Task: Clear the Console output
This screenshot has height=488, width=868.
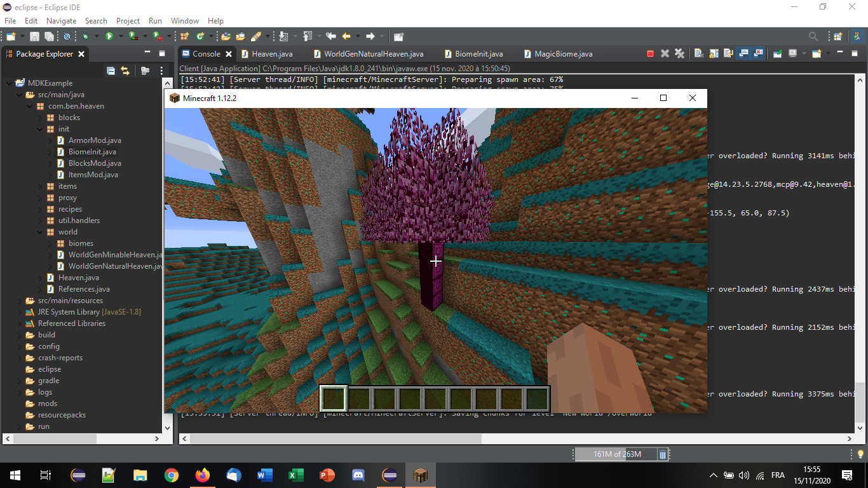Action: pos(698,54)
